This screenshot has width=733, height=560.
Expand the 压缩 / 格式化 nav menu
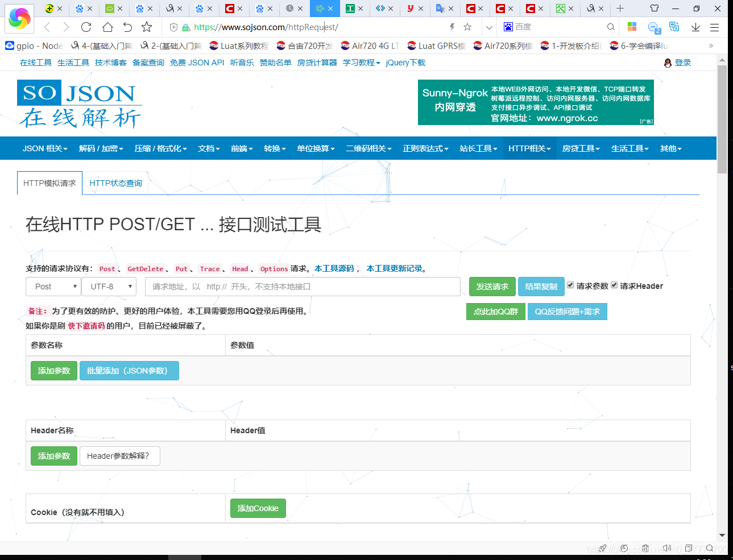point(160,148)
